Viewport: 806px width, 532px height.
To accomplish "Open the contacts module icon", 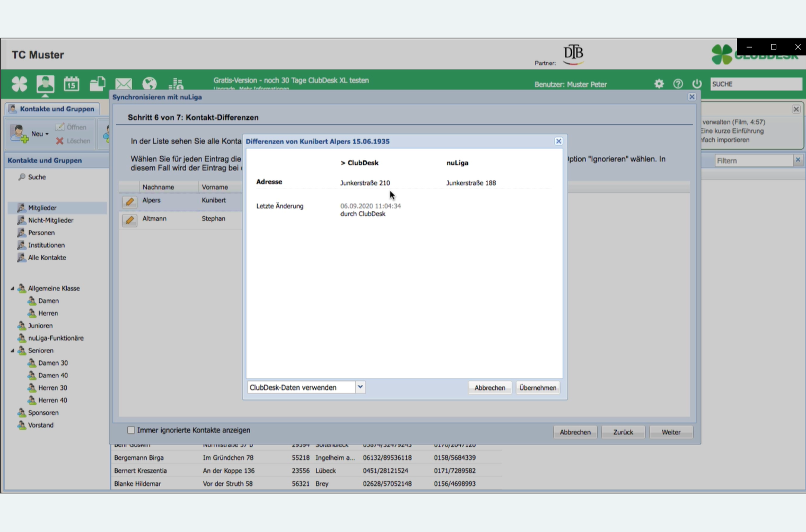I will 45,84.
